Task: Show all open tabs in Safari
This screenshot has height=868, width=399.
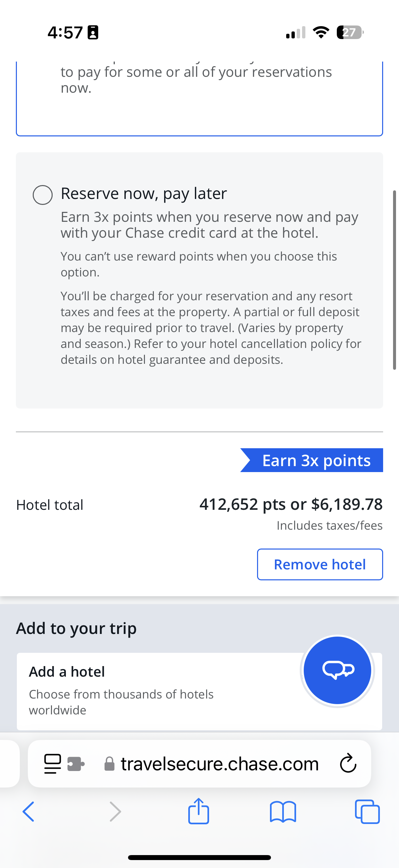Action: (367, 811)
